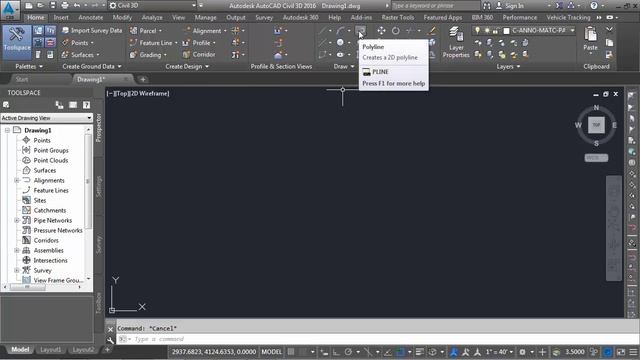This screenshot has width=640, height=360.
Task: Select the Rotate tool icon
Action: pyautogui.click(x=396, y=31)
